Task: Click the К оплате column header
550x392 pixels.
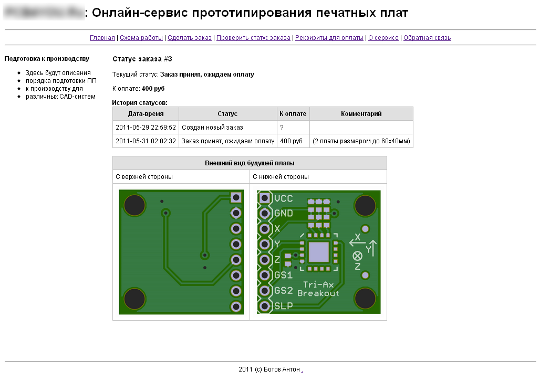Action: pyautogui.click(x=293, y=114)
